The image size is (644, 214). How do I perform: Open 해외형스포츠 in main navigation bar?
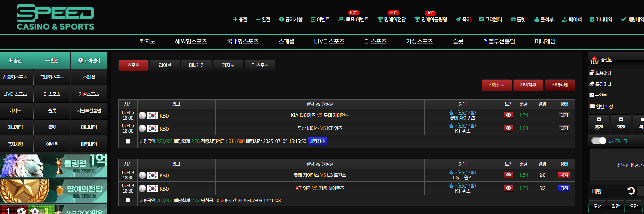click(191, 41)
